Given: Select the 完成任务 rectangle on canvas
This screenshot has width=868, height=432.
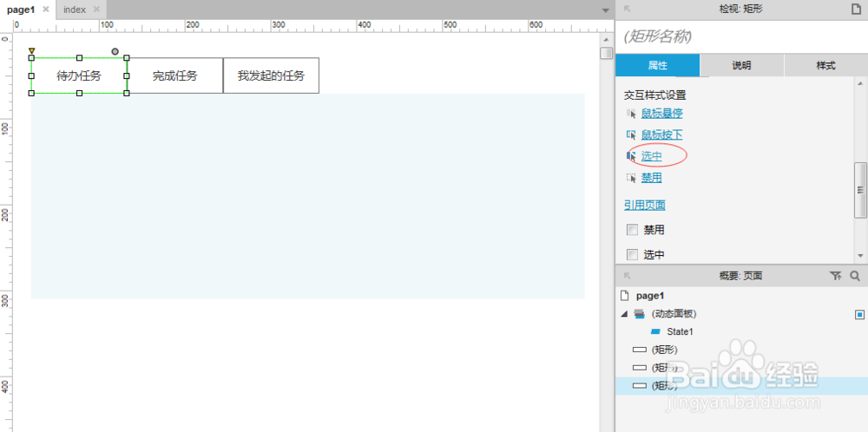Looking at the screenshot, I should pos(175,75).
